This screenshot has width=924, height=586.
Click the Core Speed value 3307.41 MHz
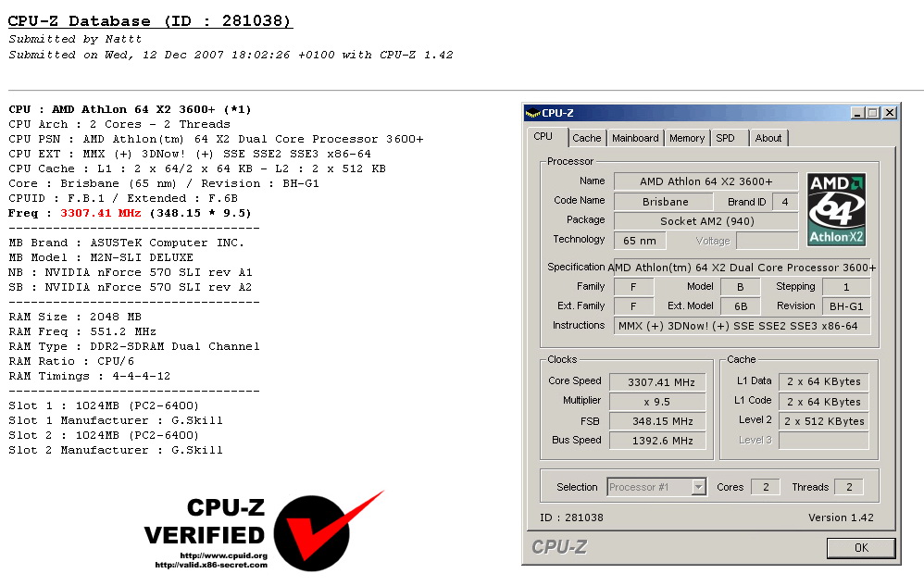pyautogui.click(x=657, y=381)
